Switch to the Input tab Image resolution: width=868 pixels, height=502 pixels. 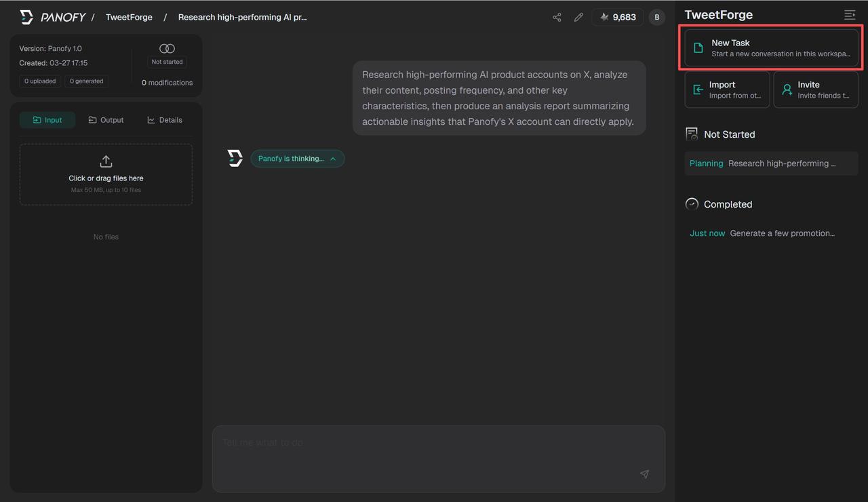pyautogui.click(x=47, y=120)
